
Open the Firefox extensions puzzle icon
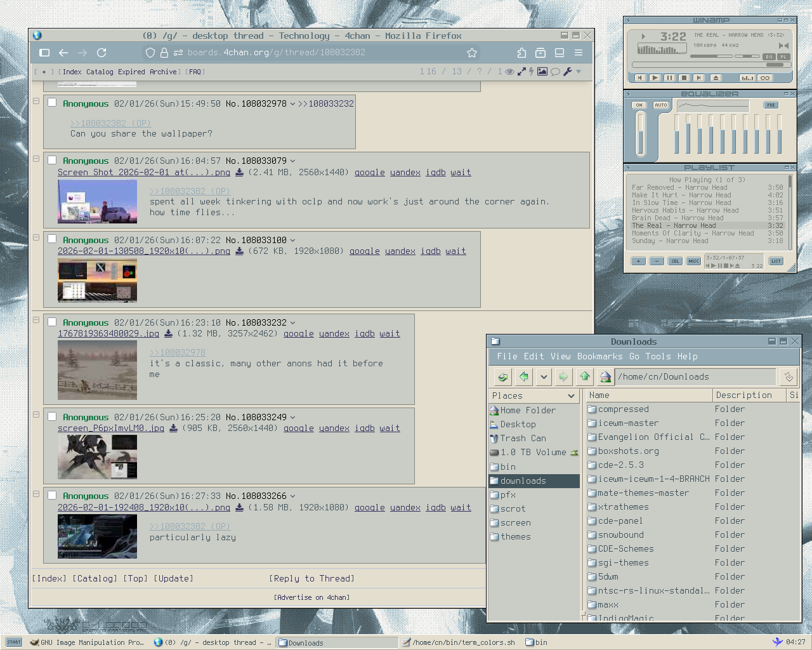tap(521, 53)
